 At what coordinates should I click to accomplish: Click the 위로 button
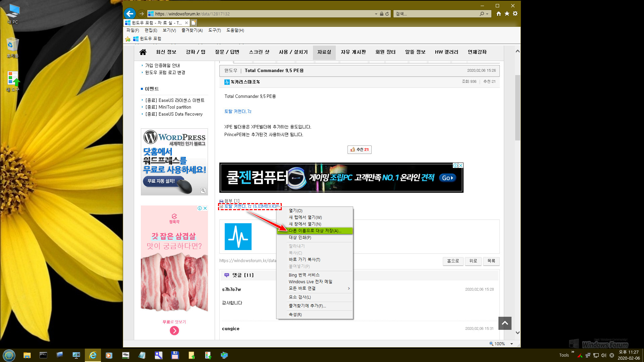[473, 261]
